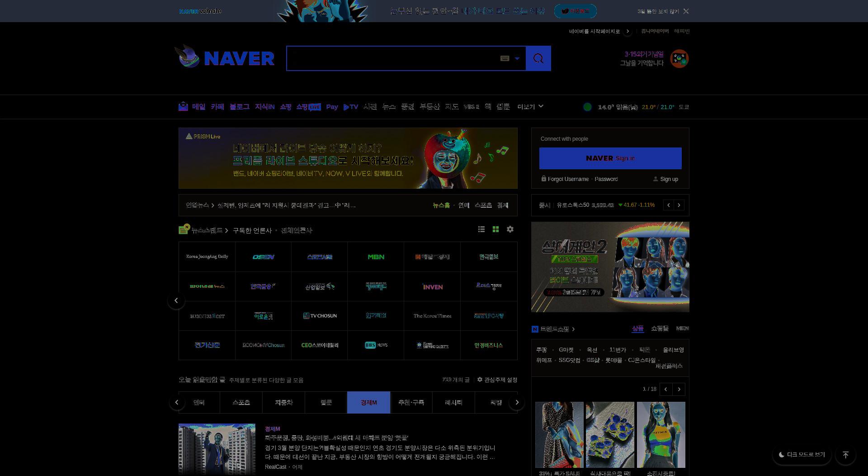The height and width of the screenshot is (476, 868).
Task: Open the on-screen keyboard icon in search box
Action: tap(505, 58)
